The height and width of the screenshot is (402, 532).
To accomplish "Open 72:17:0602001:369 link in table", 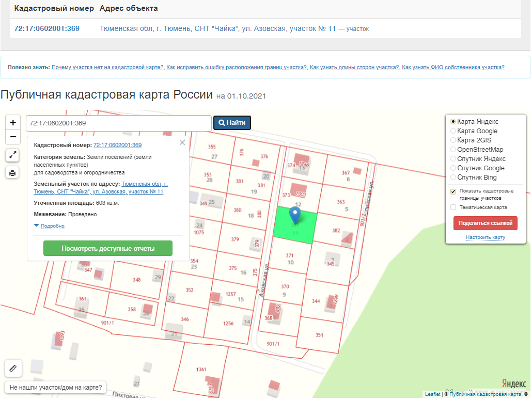I will tap(47, 28).
